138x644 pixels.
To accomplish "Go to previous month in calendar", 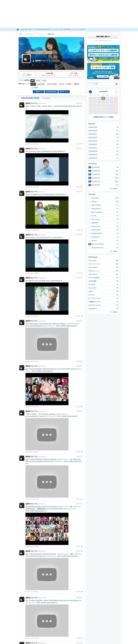I will click(90, 92).
